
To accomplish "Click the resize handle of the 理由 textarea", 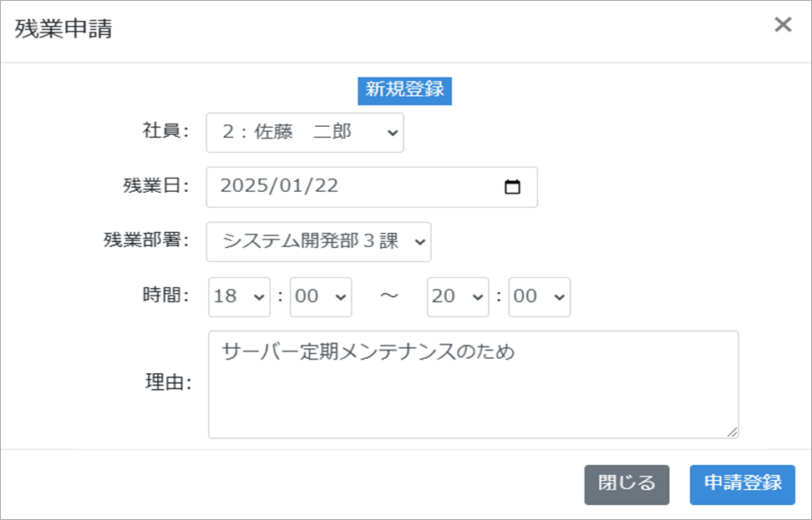I will [x=732, y=432].
